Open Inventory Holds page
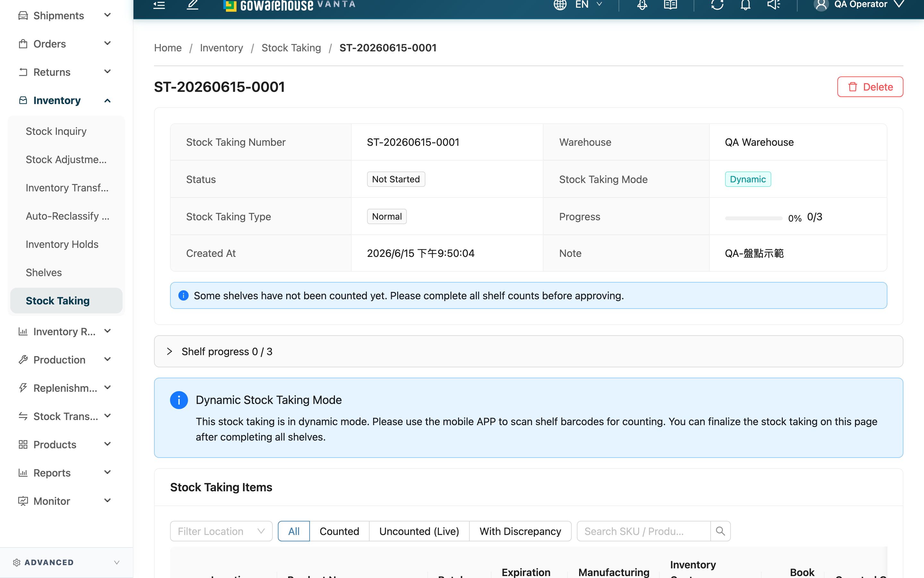 [62, 244]
